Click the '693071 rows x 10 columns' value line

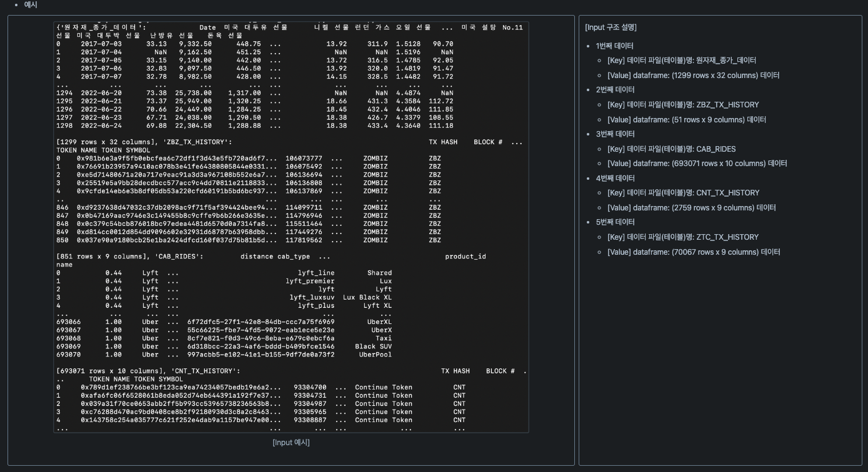coord(697,164)
